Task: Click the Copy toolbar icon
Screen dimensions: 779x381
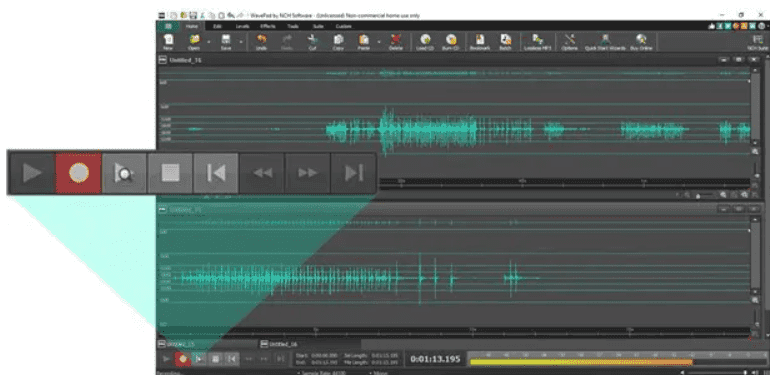Action: 338,42
